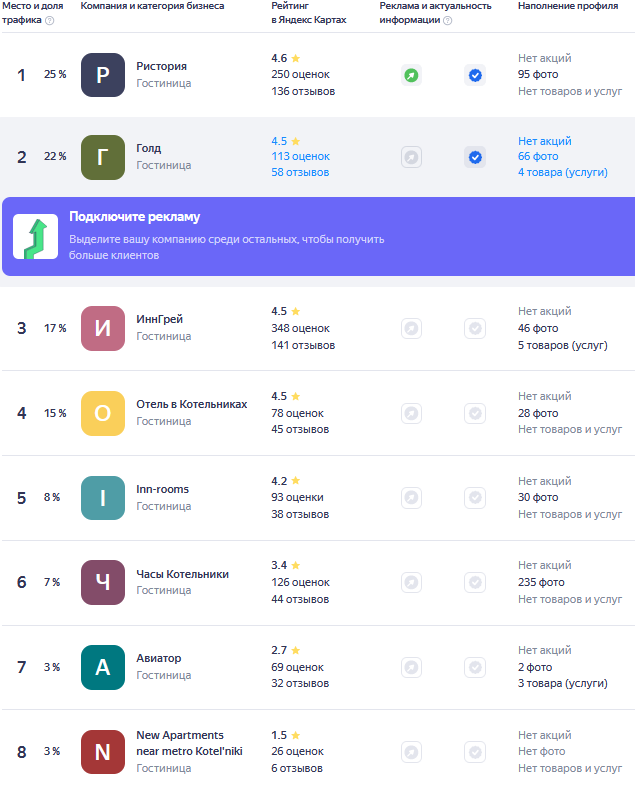Open the '58 отзывов' link for Голд

[x=300, y=173]
